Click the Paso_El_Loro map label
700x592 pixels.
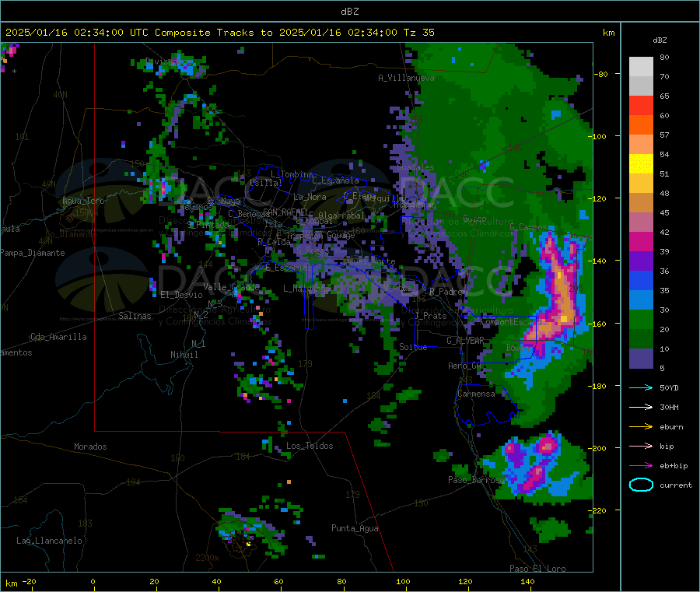point(537,569)
